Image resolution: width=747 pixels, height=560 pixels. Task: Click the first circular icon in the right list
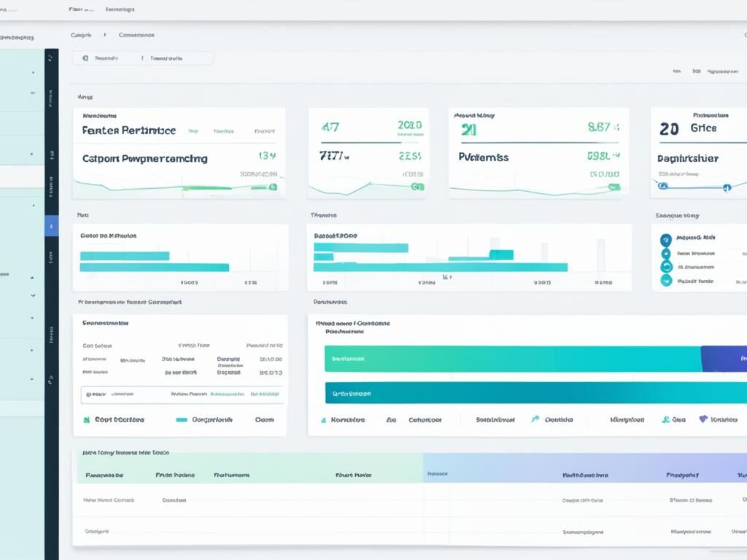pos(665,240)
